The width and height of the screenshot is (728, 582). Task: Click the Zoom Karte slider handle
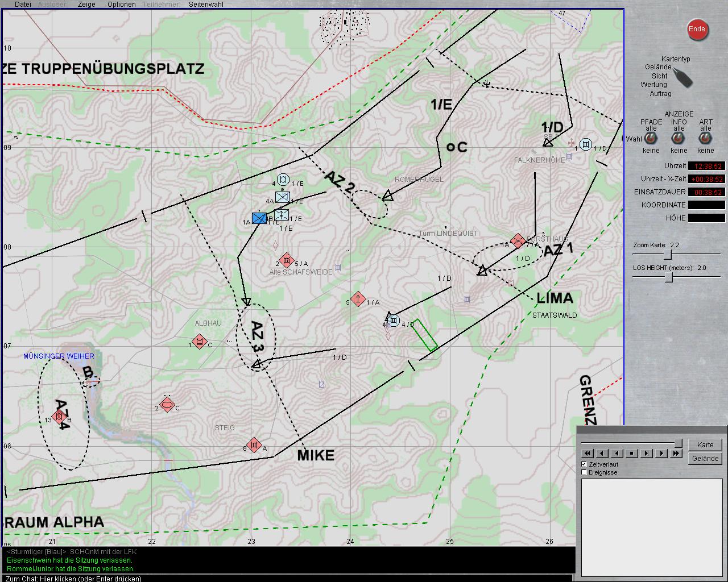(x=668, y=255)
